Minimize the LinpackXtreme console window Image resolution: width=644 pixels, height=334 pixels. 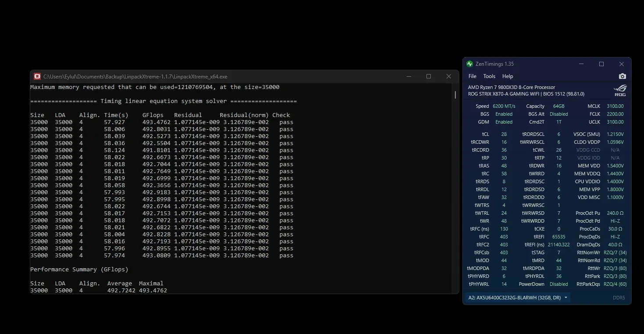(x=409, y=76)
